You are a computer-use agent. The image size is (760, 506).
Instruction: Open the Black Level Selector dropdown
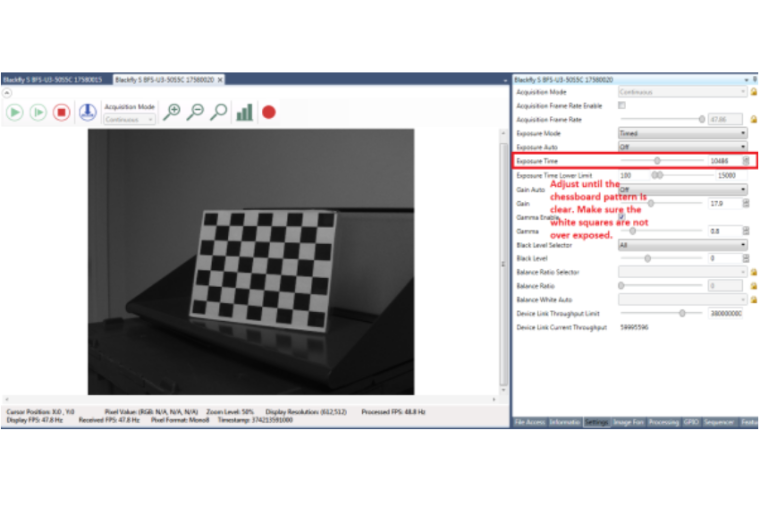[682, 245]
